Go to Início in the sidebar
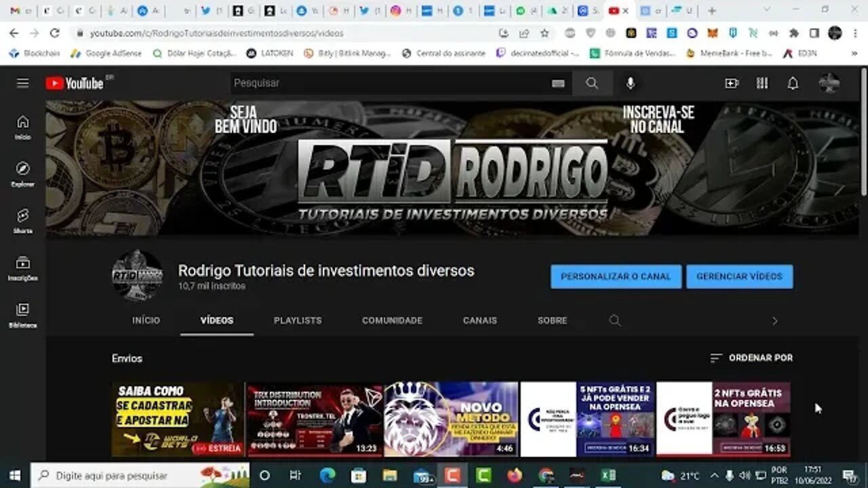Screen dimensions: 868x488 [x=23, y=127]
